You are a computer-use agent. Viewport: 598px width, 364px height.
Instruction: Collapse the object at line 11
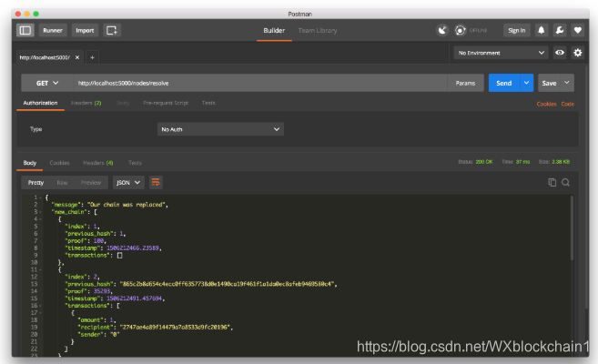[40, 269]
